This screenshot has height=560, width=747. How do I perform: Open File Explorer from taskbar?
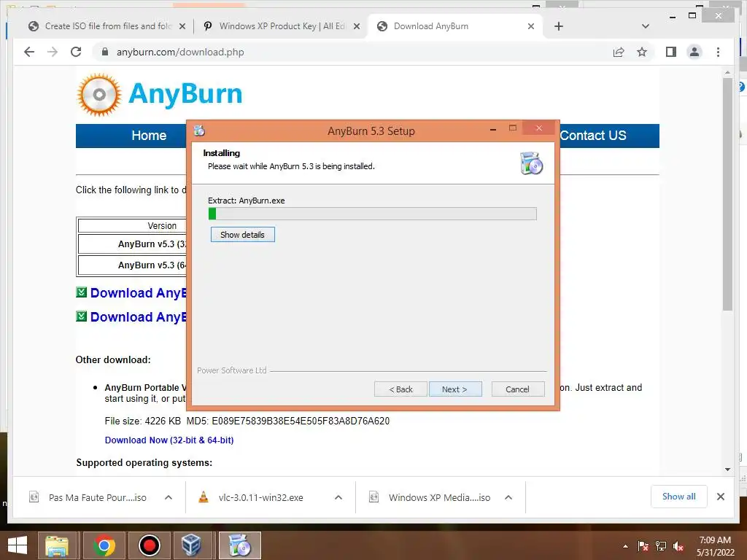tap(57, 545)
